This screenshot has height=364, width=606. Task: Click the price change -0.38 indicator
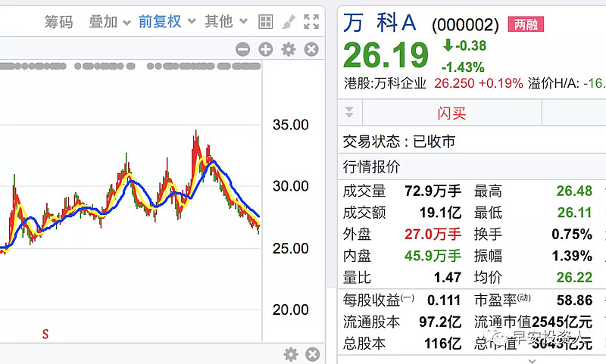coord(464,45)
